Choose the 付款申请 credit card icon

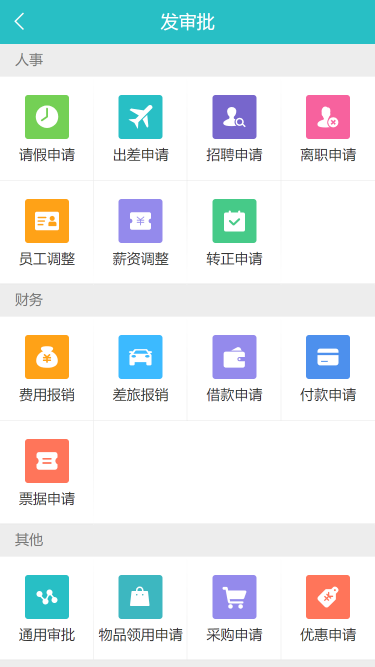pos(328,357)
